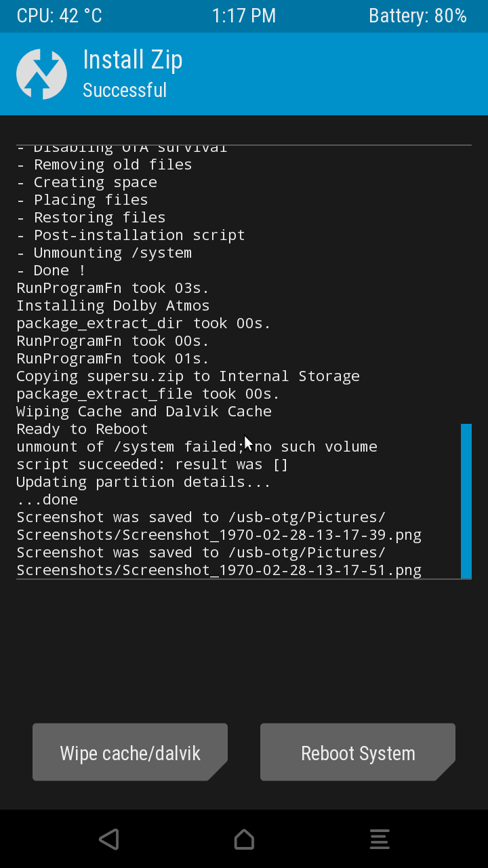The image size is (488, 868).
Task: Click the 'Wiping Cache and Dalvik Cache' line
Action: click(x=144, y=412)
